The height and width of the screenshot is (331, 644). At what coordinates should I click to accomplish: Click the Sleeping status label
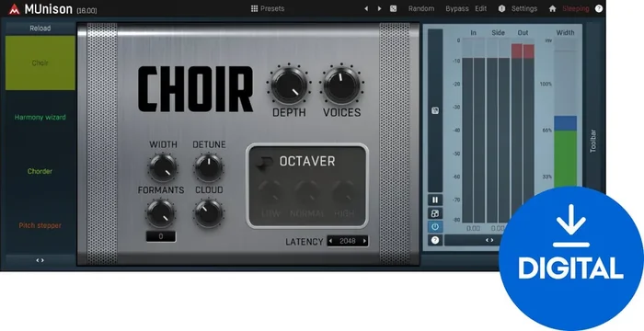[575, 8]
